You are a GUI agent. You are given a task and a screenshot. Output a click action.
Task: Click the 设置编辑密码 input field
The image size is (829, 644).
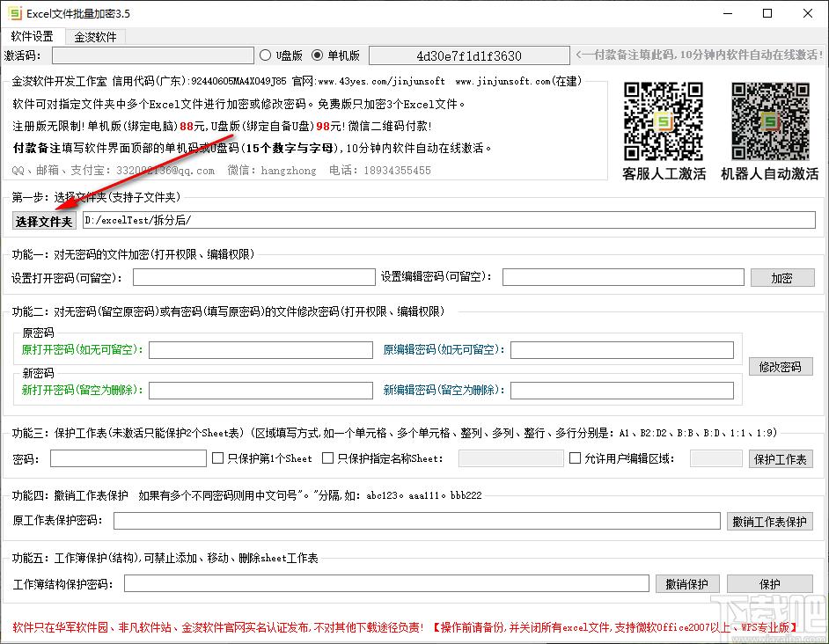tap(623, 277)
